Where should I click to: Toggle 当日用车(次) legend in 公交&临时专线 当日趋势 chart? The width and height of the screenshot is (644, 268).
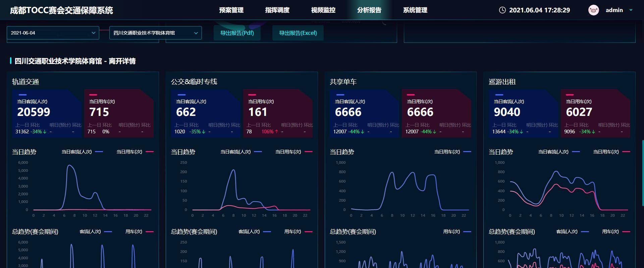[293, 152]
